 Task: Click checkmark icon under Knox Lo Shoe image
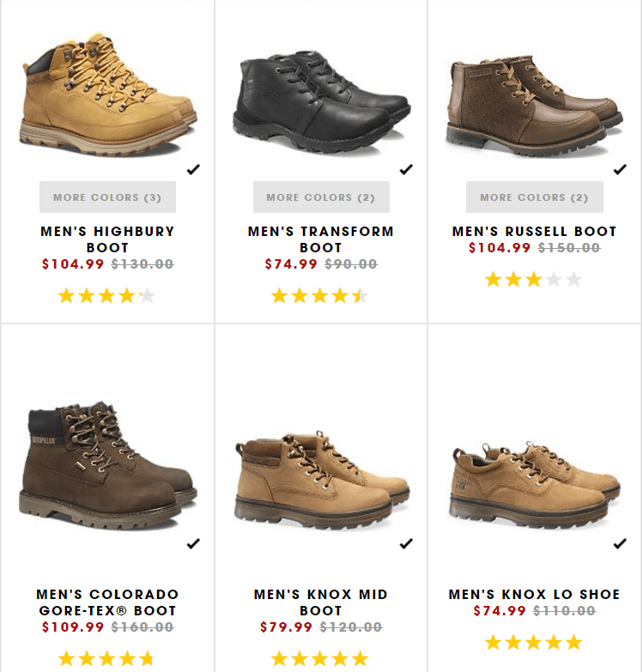(x=620, y=544)
